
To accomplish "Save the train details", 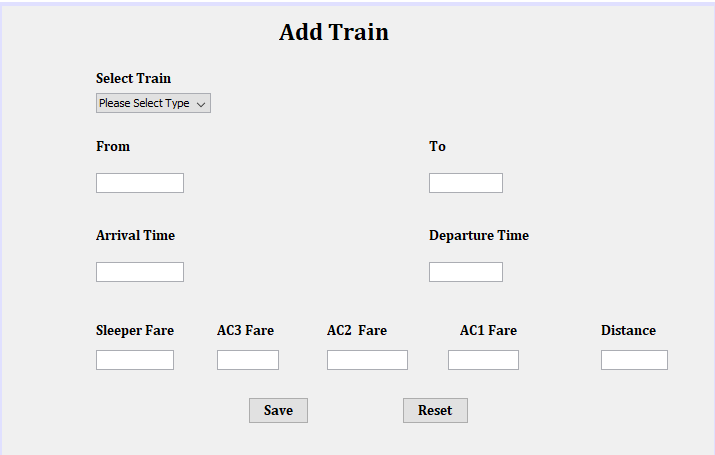I will point(279,410).
